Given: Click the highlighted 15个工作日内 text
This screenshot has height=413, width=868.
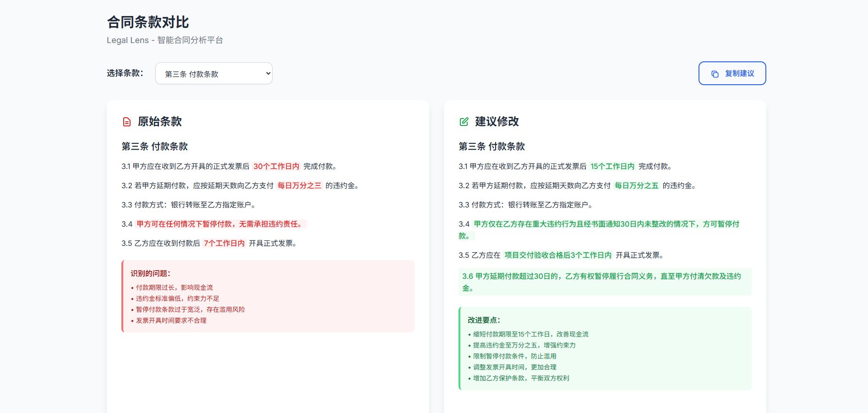Looking at the screenshot, I should click(612, 166).
